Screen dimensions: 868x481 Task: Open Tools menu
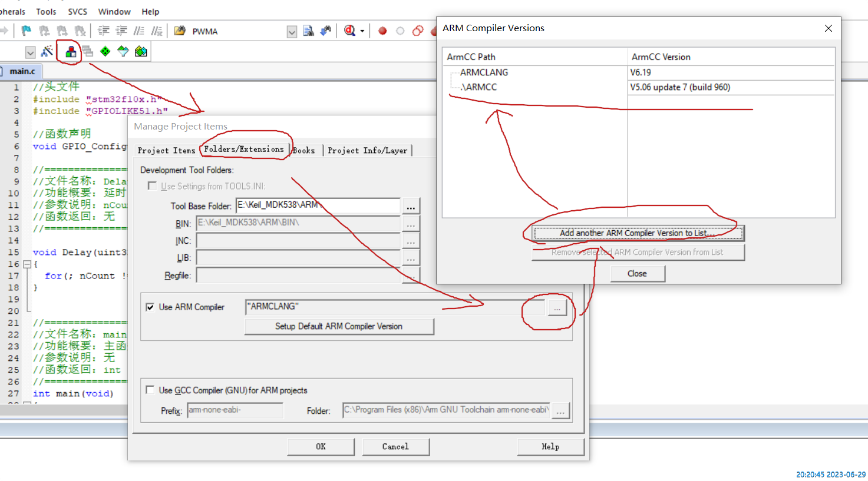pyautogui.click(x=46, y=11)
